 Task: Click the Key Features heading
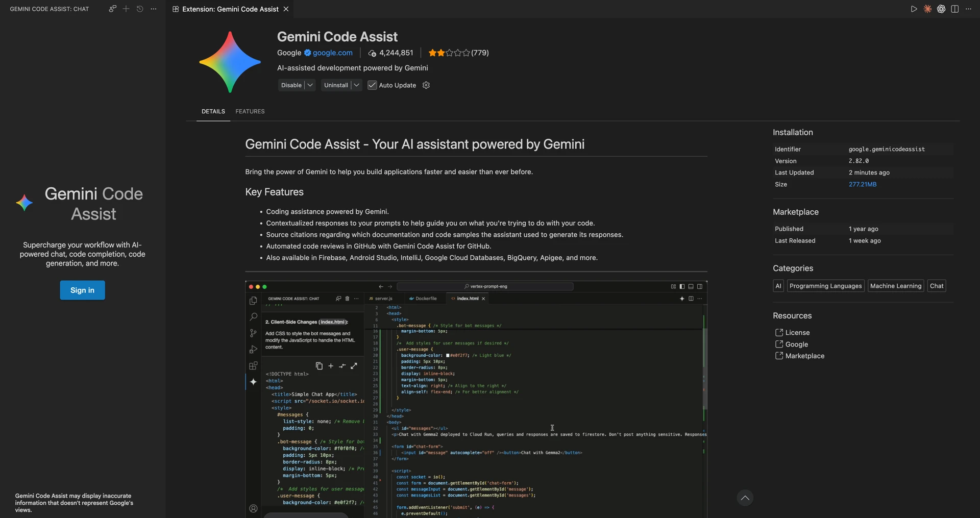point(274,192)
